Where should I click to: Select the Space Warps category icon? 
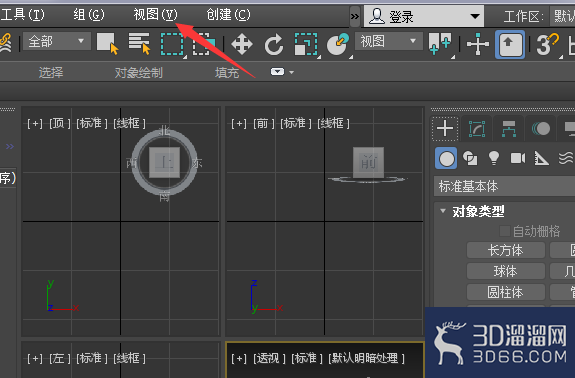[566, 158]
